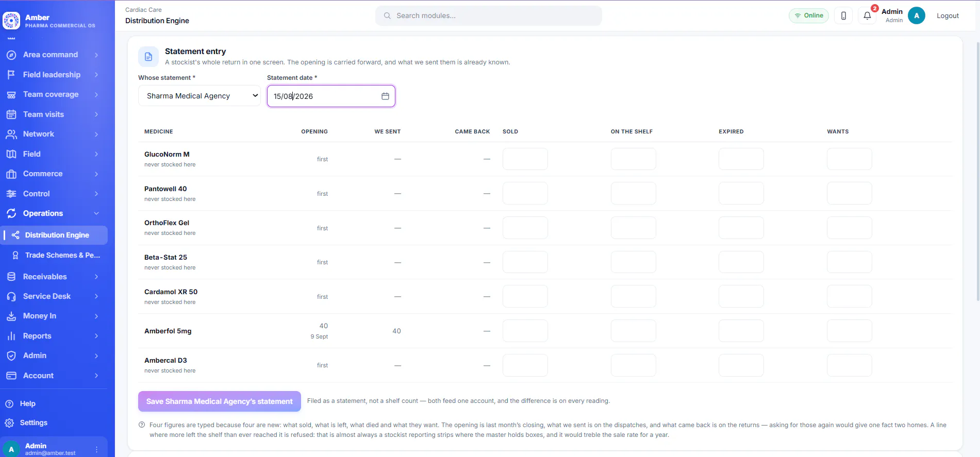Click the Receivables database icon
Screen dimensions: 980x457
[x=11, y=277]
